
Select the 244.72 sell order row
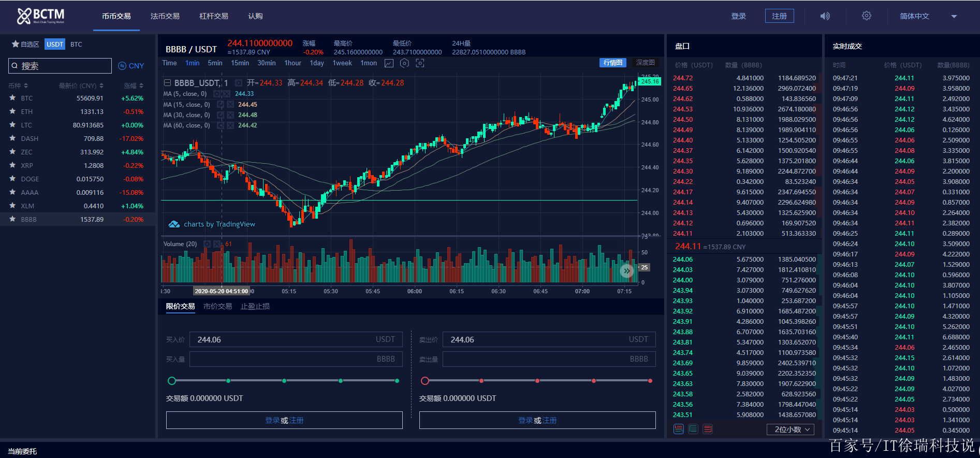coord(744,78)
